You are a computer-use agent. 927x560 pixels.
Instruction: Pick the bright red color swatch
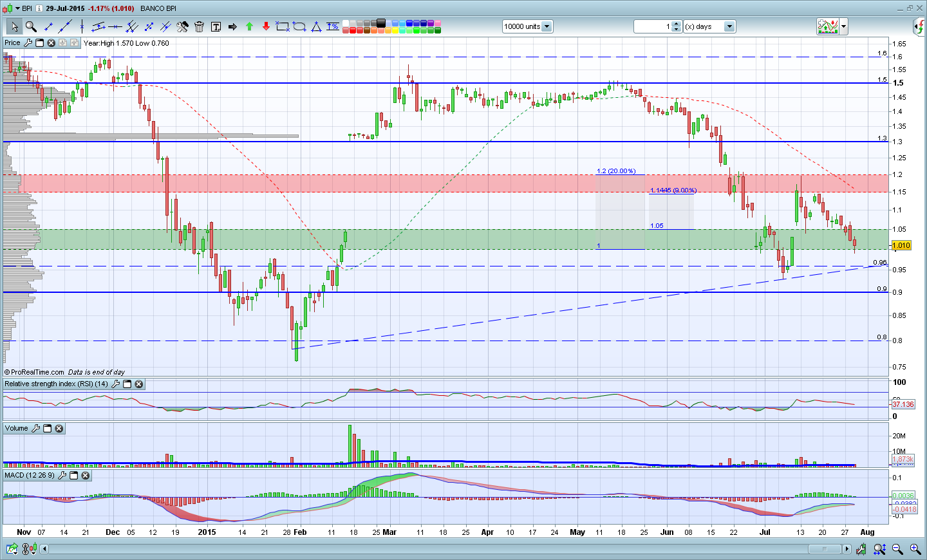pos(353,30)
